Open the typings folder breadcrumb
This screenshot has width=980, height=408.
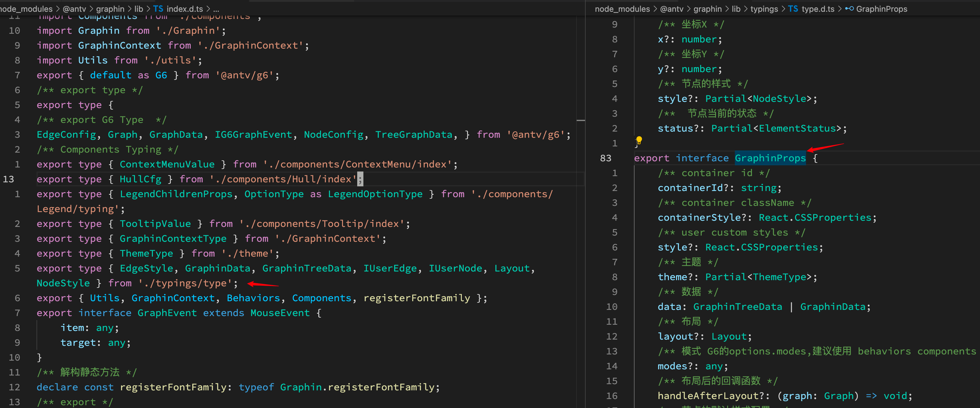tap(764, 9)
